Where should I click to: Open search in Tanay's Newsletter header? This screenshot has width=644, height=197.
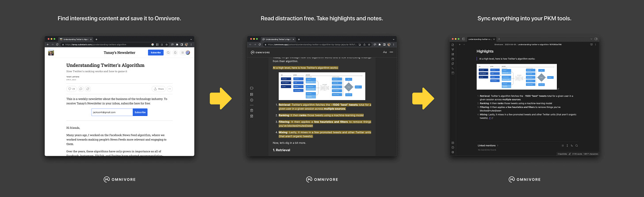click(168, 53)
